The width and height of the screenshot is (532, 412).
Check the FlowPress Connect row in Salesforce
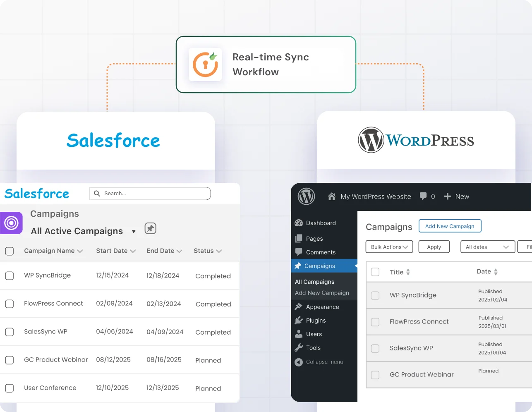click(10, 304)
